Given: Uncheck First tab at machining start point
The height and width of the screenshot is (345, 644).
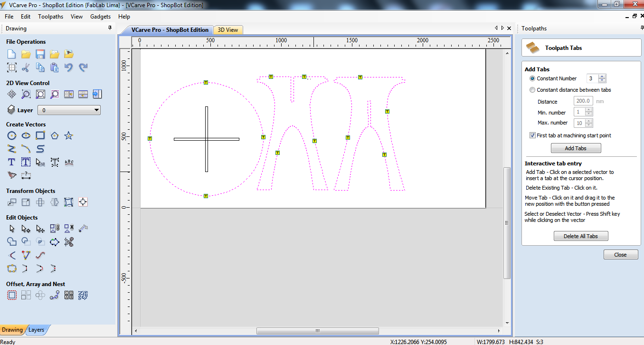Looking at the screenshot, I should coord(532,135).
